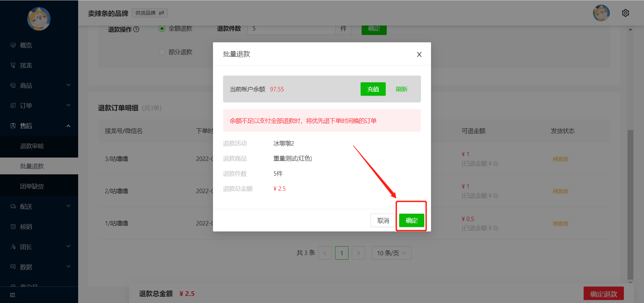Open the 10 条/页 page size dropdown
644x303 pixels.
point(391,253)
